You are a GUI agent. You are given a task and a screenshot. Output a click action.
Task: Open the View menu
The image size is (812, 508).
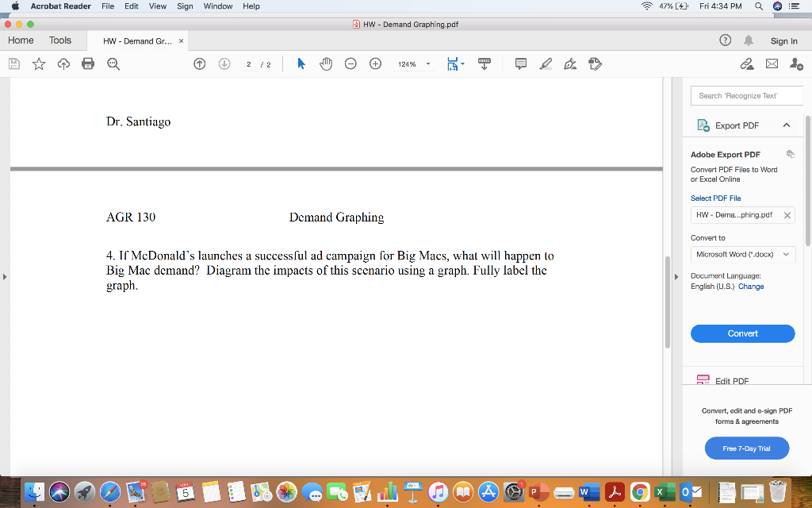pyautogui.click(x=157, y=6)
